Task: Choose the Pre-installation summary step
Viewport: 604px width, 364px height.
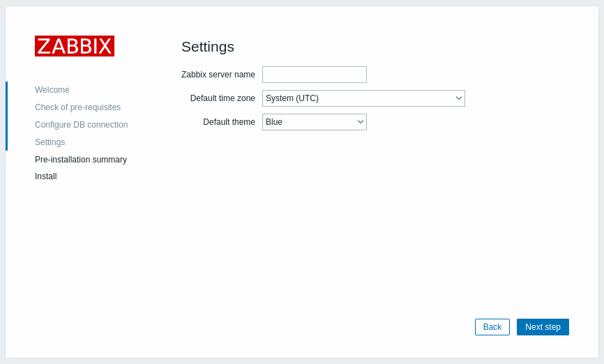Action: 80,160
